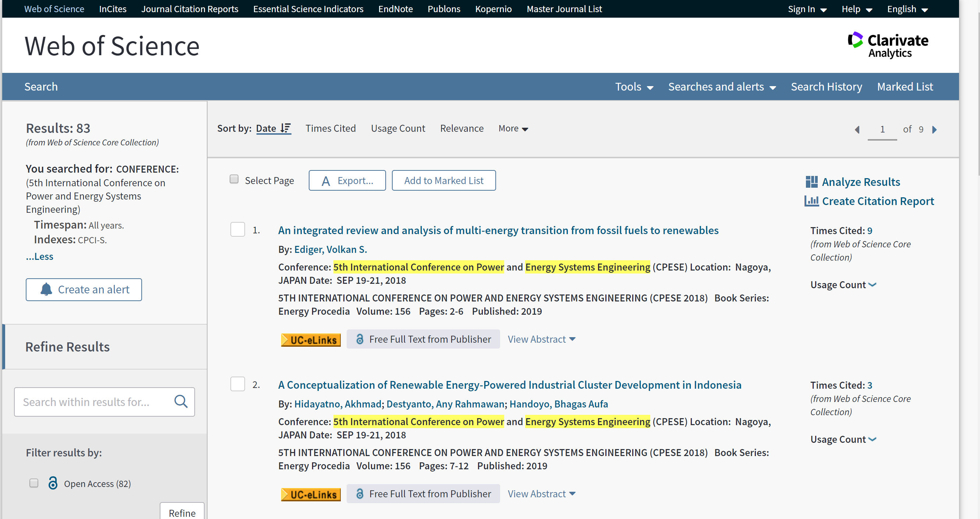This screenshot has width=980, height=519.
Task: Click Web of Science in top bar
Action: pos(54,9)
